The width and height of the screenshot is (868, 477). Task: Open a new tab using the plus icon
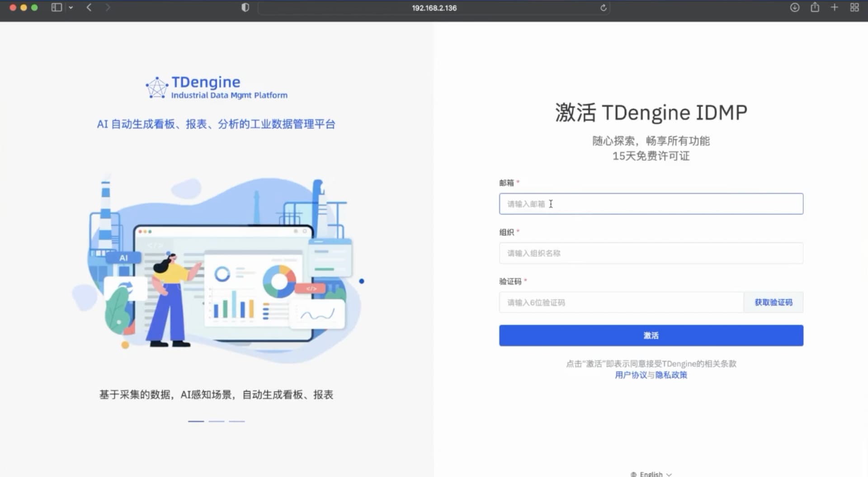pyautogui.click(x=835, y=8)
